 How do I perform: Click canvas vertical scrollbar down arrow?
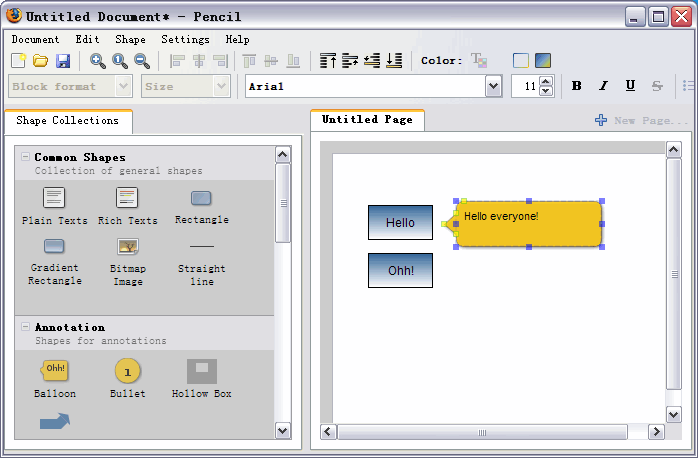(x=674, y=415)
